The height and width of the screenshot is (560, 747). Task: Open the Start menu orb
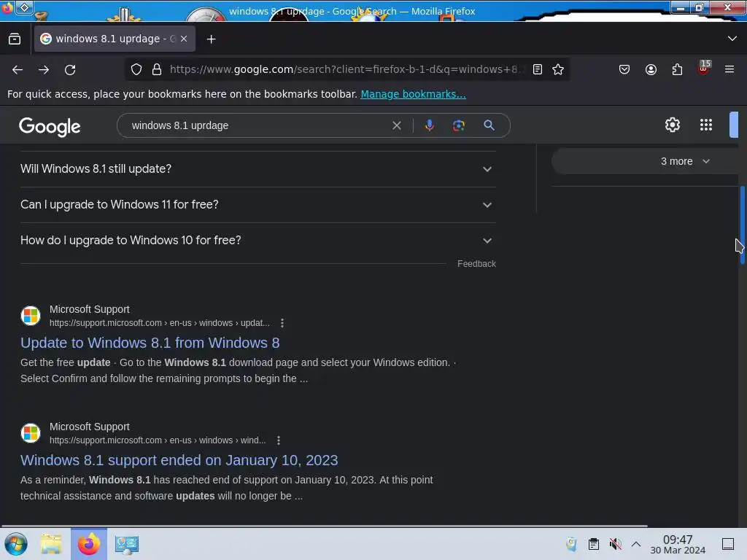point(16,544)
